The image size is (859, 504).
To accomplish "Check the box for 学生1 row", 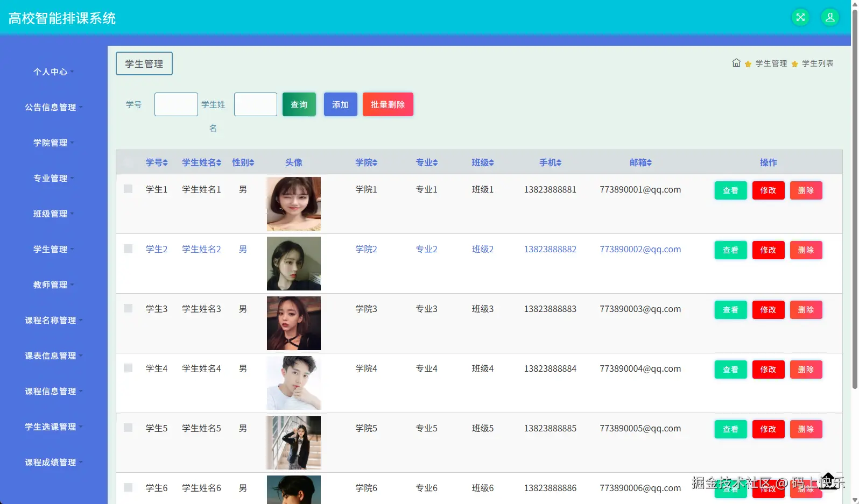I will tap(128, 189).
